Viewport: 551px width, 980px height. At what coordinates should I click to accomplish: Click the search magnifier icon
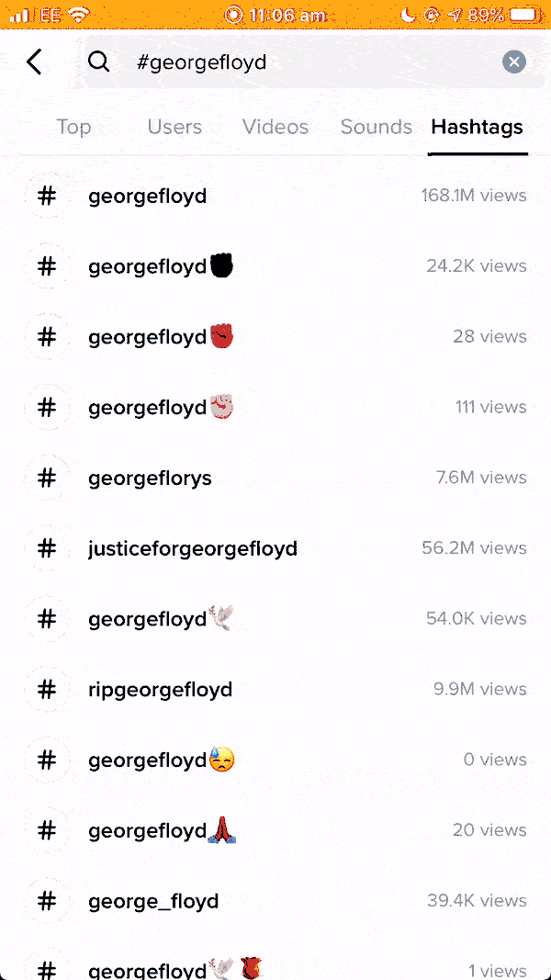[98, 62]
